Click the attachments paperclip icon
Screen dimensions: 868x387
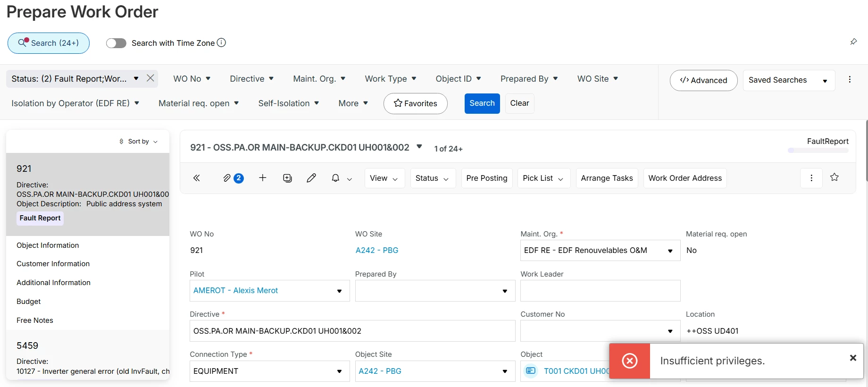click(x=227, y=178)
